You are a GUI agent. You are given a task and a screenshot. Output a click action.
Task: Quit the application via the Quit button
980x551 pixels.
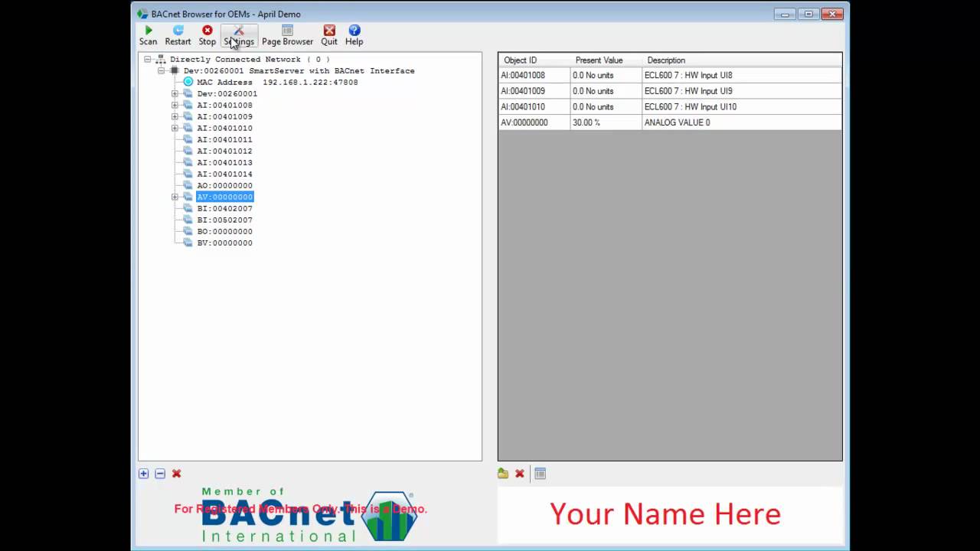click(x=329, y=35)
